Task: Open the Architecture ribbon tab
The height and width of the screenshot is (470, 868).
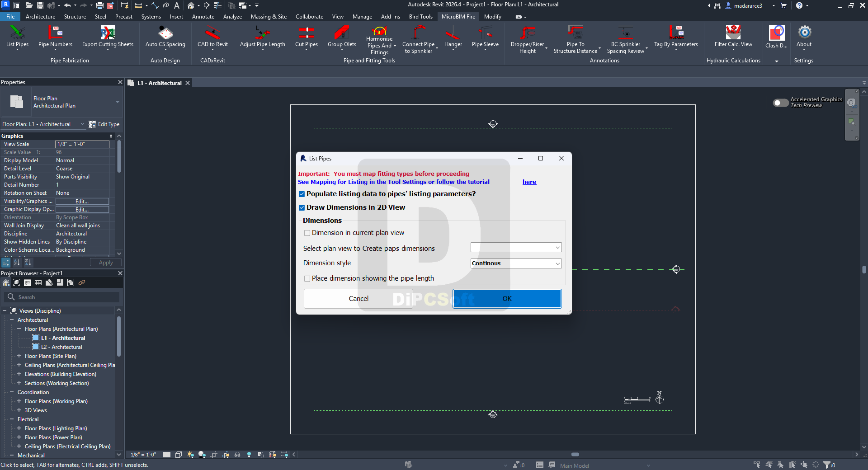Action: (x=40, y=17)
